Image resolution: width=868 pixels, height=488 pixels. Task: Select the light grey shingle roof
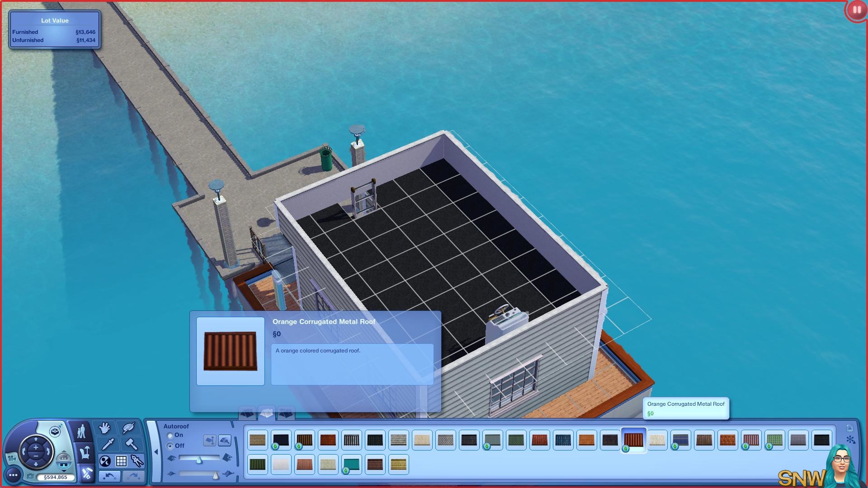click(x=399, y=440)
